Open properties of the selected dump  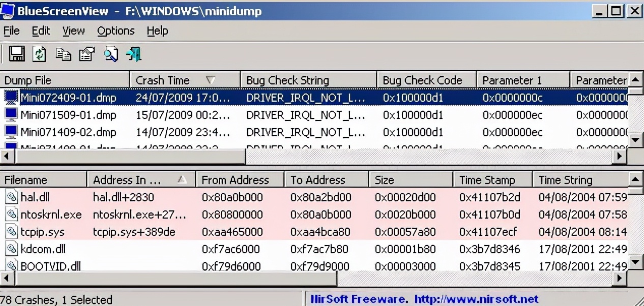pyautogui.click(x=86, y=54)
